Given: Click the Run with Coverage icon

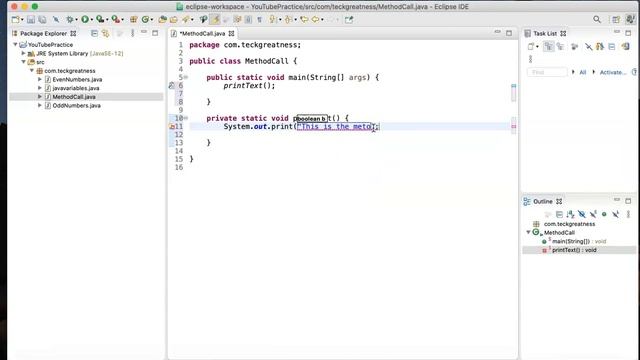Looking at the screenshot, I should click(100, 19).
